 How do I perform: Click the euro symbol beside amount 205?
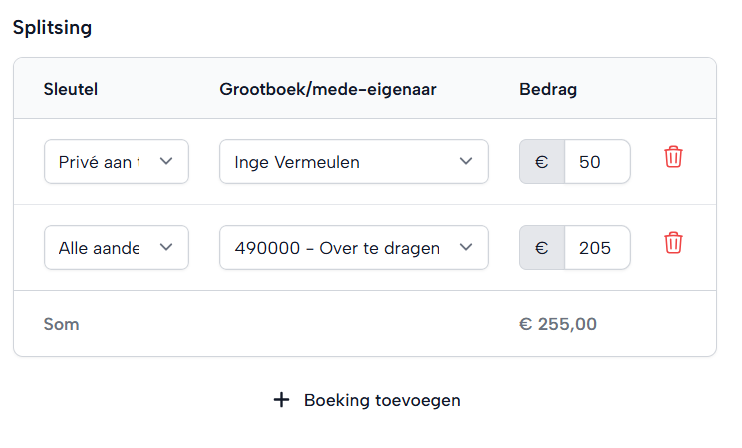pyautogui.click(x=542, y=248)
